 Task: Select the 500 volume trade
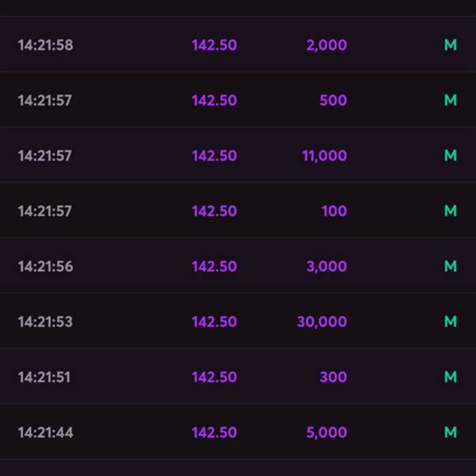(x=333, y=100)
